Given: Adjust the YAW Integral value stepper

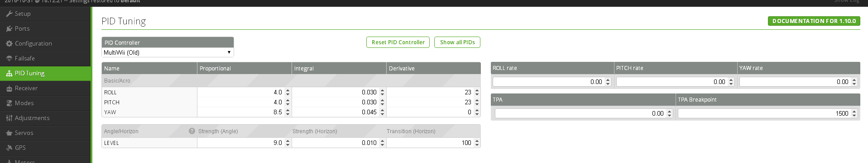Looking at the screenshot, I should [382, 112].
